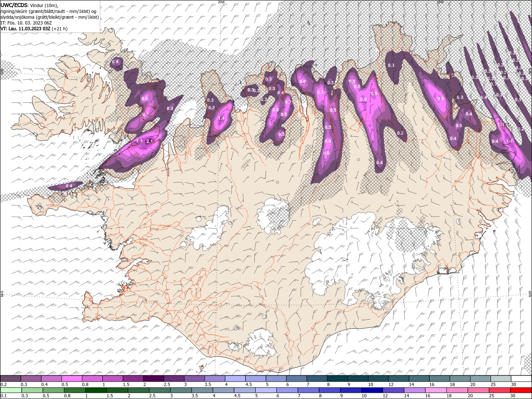Click the 'slydda/snjókoma' legend description line
Viewport: 532px width, 399px height.
coord(49,17)
